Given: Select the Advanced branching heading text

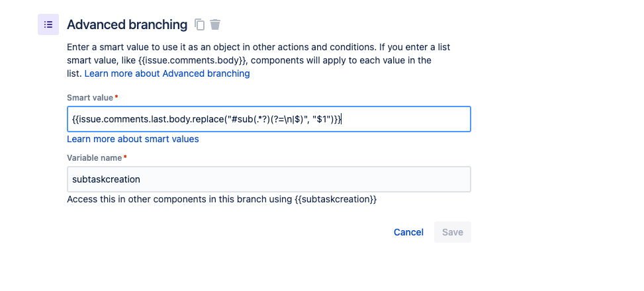Looking at the screenshot, I should click(127, 24).
